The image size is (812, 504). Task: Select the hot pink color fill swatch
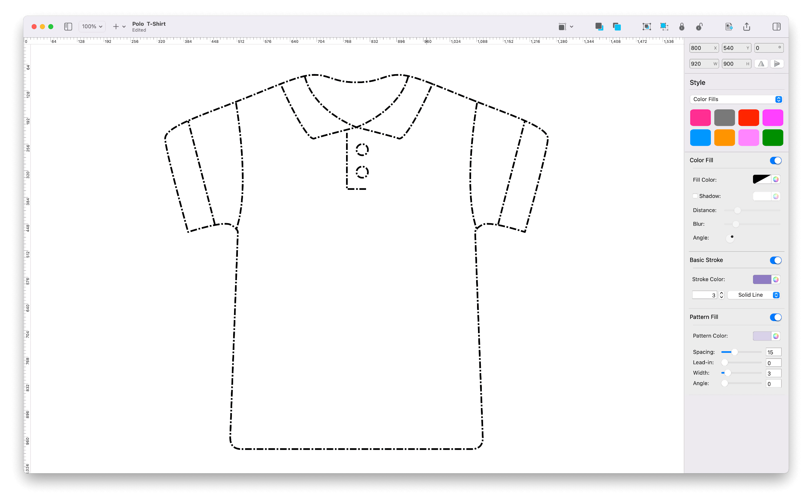pos(700,118)
